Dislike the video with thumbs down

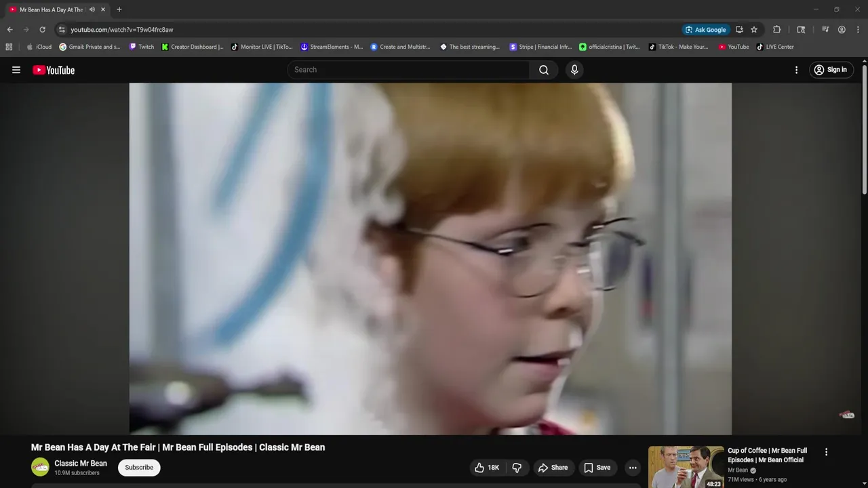(517, 468)
